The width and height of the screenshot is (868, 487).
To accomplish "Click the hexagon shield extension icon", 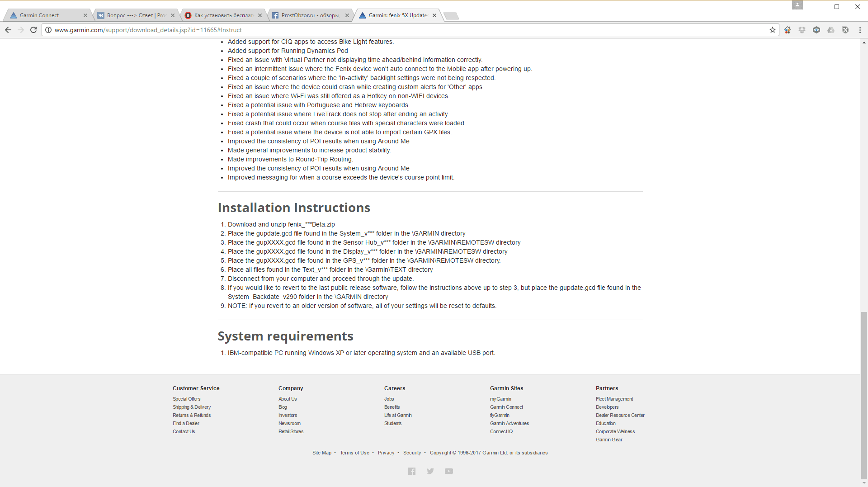I will click(816, 30).
